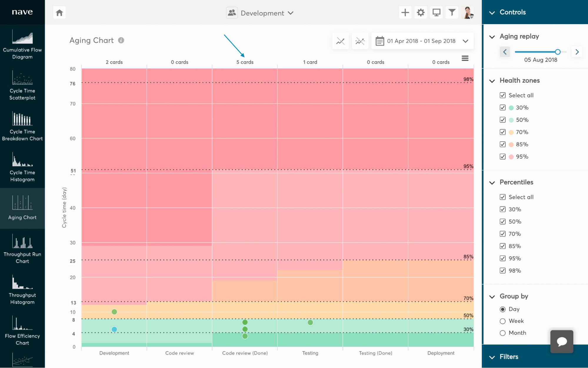The height and width of the screenshot is (368, 588).
Task: Step aging replay to next date
Action: coord(577,52)
